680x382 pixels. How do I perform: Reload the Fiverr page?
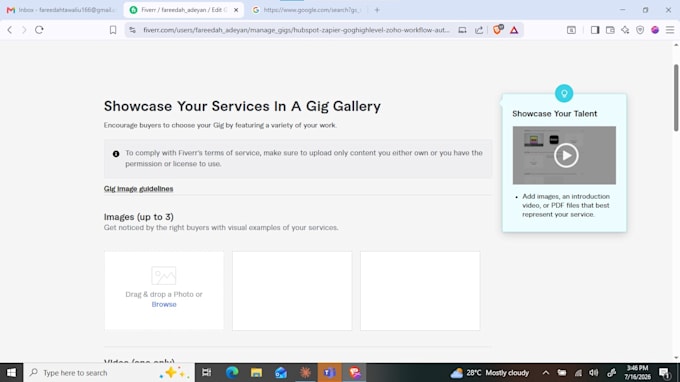[x=39, y=30]
